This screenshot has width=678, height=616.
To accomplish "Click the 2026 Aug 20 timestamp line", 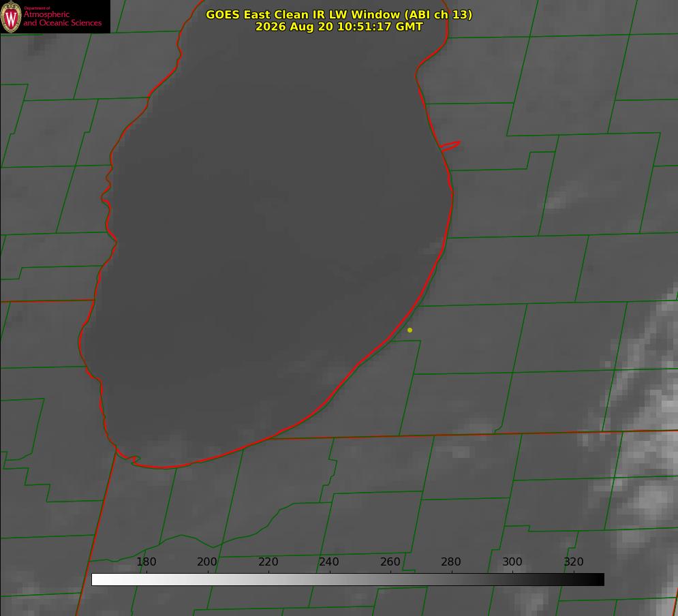I will coord(339,27).
